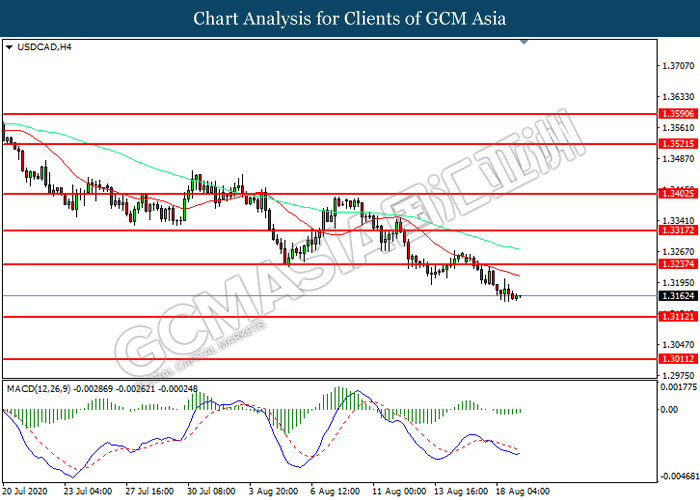Screen dimensions: 700x500
Task: Click the 13 Aug 16:00 time label
Action: point(461,491)
